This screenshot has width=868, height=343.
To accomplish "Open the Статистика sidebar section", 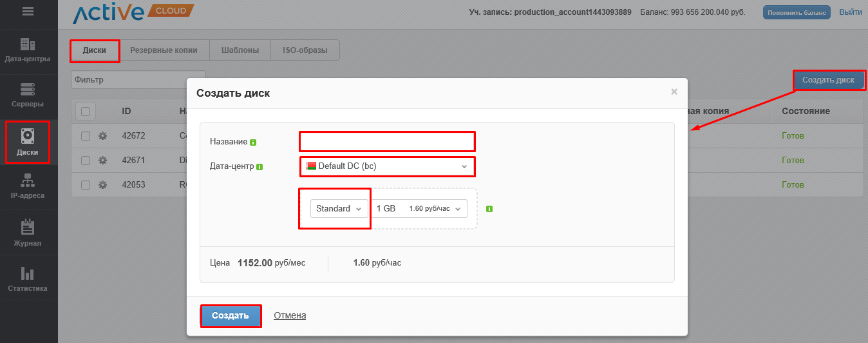I will [28, 279].
